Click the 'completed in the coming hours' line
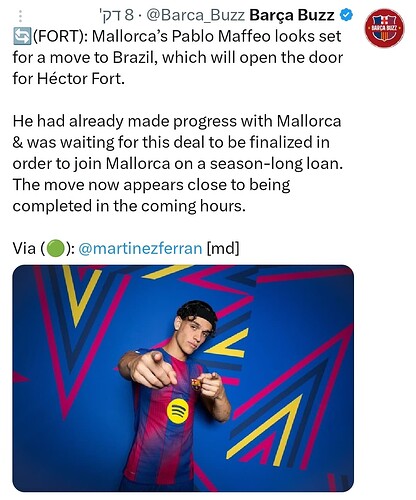Screen dimensions: 416x500 [x=129, y=206]
